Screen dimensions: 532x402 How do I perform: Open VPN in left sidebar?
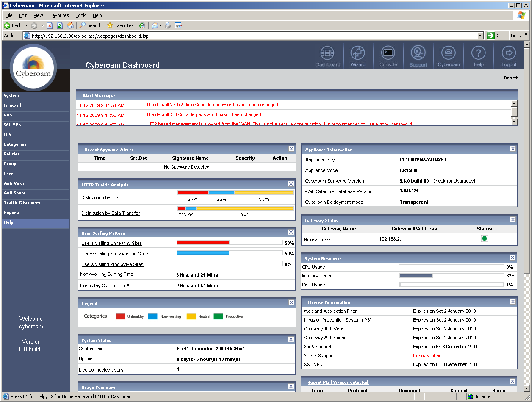point(35,115)
